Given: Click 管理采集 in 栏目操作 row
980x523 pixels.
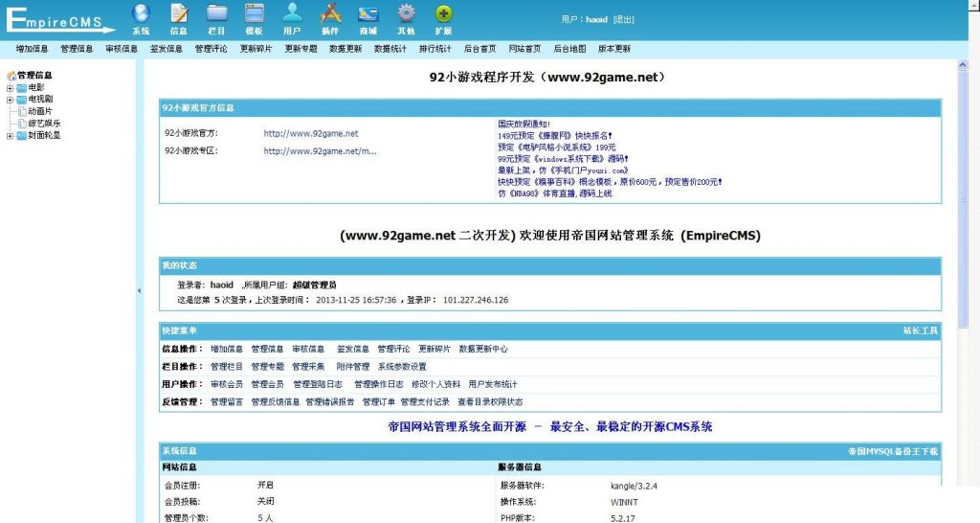Looking at the screenshot, I should click(308, 367).
